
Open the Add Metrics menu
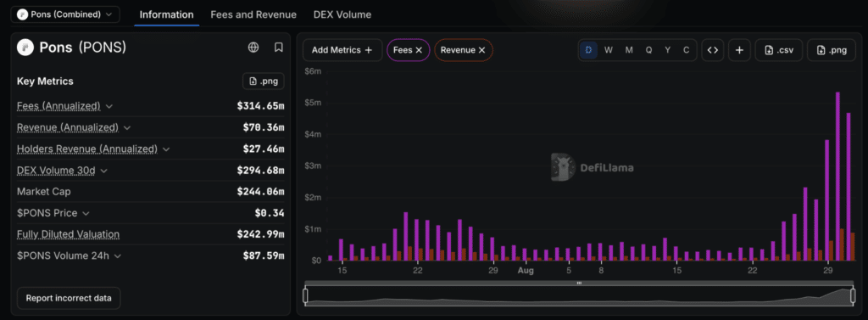342,50
